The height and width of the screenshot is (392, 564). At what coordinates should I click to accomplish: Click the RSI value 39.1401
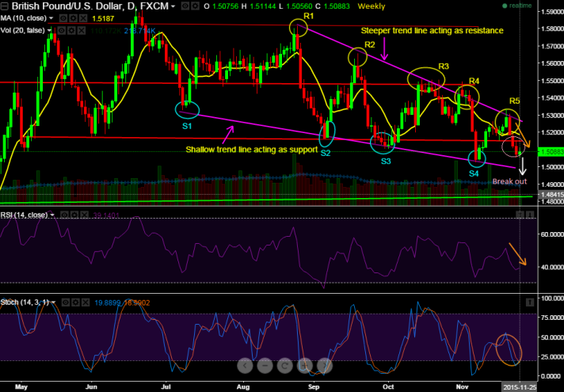(105, 215)
